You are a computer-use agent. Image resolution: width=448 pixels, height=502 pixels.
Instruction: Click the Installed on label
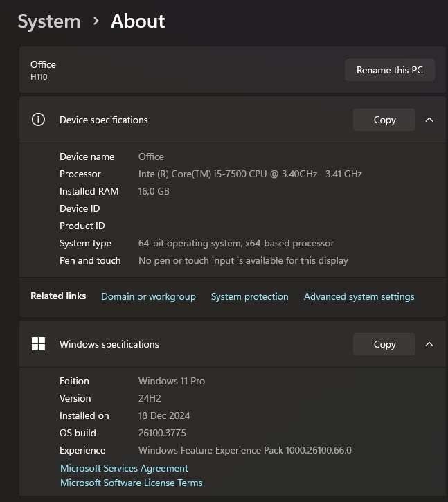(84, 415)
